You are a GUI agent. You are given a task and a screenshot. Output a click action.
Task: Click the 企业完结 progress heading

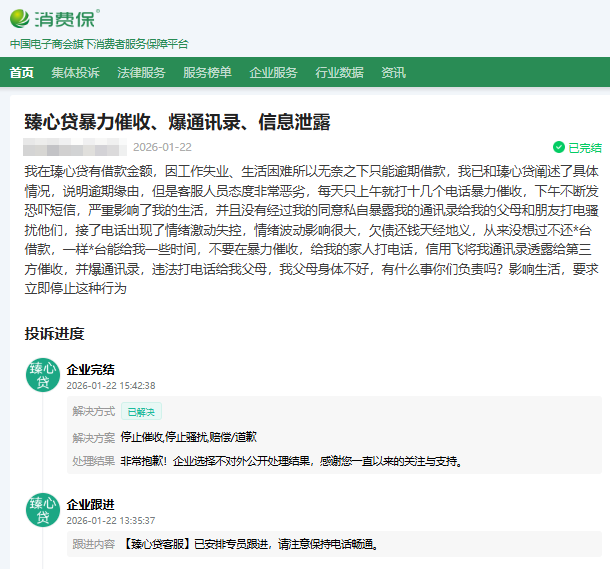[x=90, y=369]
